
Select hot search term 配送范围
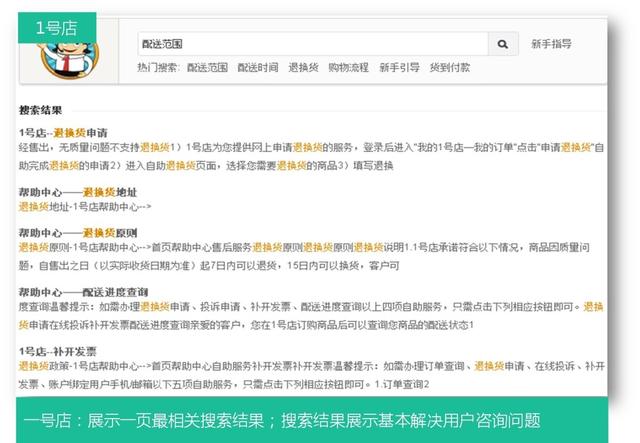[207, 67]
